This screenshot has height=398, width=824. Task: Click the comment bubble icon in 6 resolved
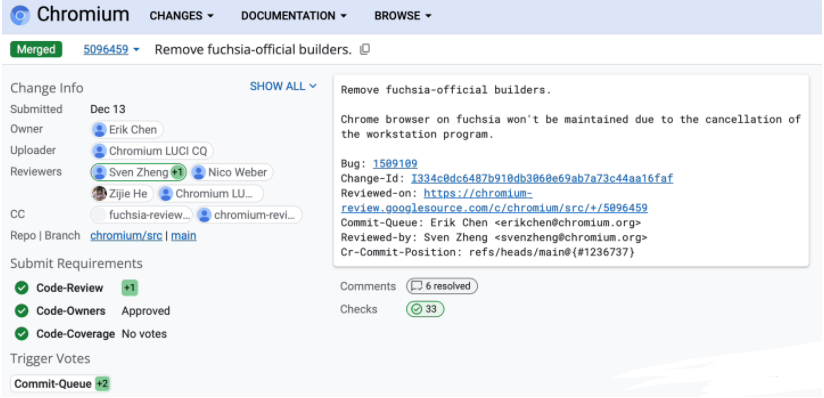click(x=417, y=287)
